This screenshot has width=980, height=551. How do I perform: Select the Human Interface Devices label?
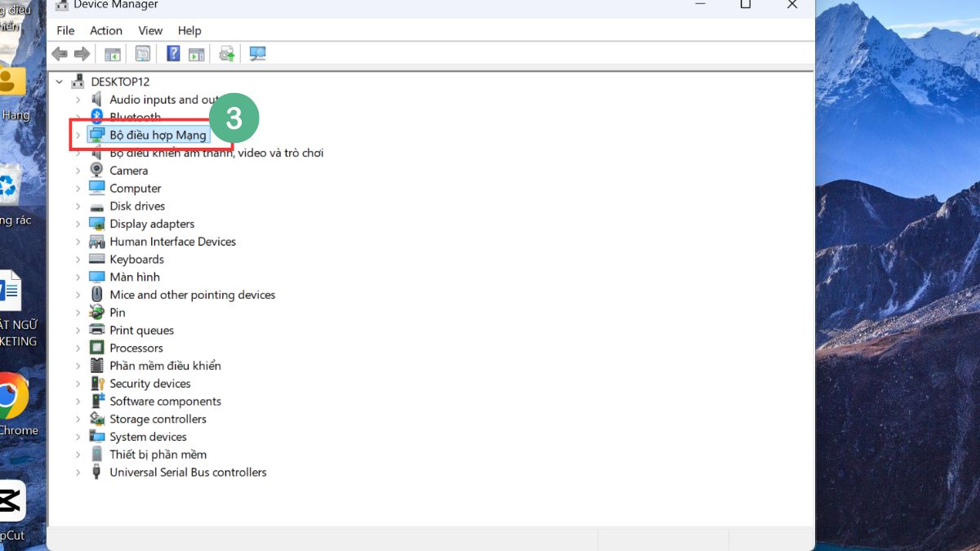click(173, 242)
